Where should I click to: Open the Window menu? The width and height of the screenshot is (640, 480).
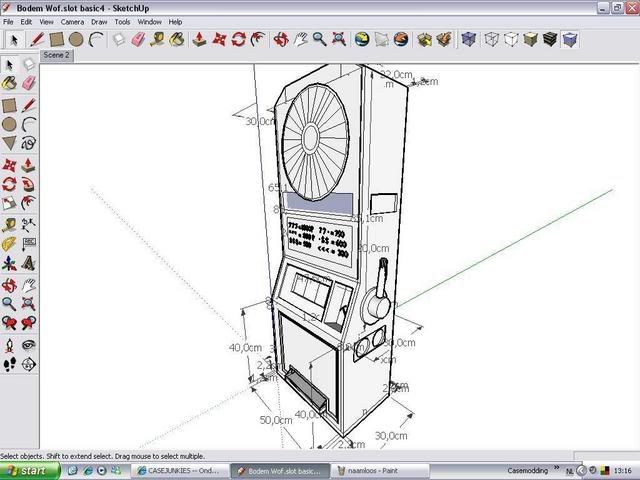coord(149,21)
